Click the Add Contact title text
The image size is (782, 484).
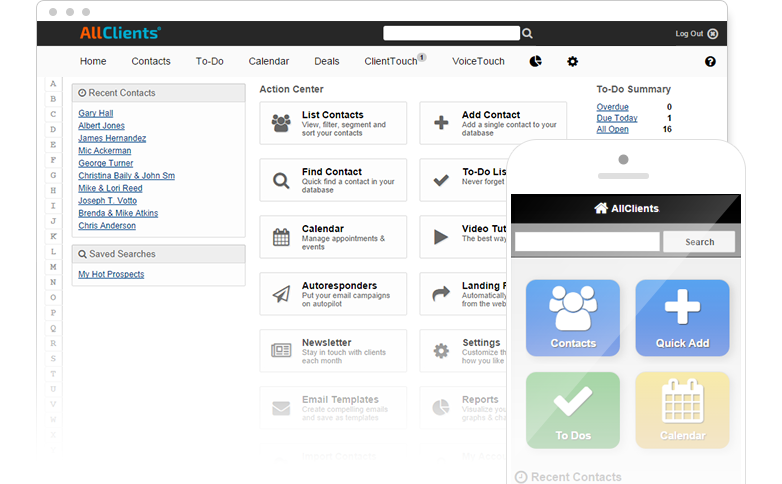point(491,115)
